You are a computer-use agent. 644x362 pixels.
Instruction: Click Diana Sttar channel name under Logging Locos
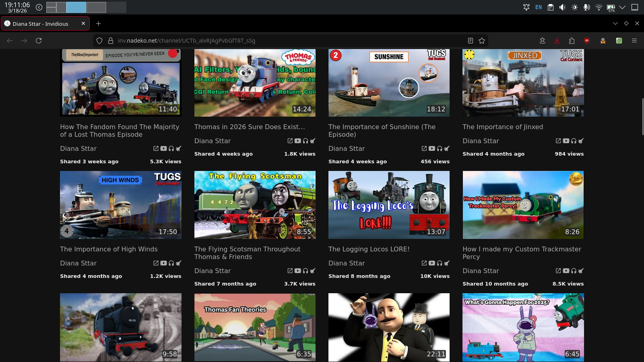(x=347, y=263)
